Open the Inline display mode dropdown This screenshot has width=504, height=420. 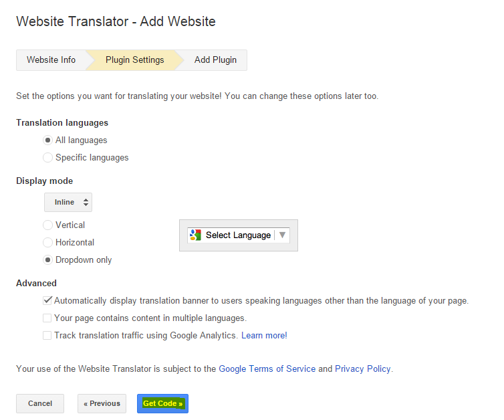68,202
